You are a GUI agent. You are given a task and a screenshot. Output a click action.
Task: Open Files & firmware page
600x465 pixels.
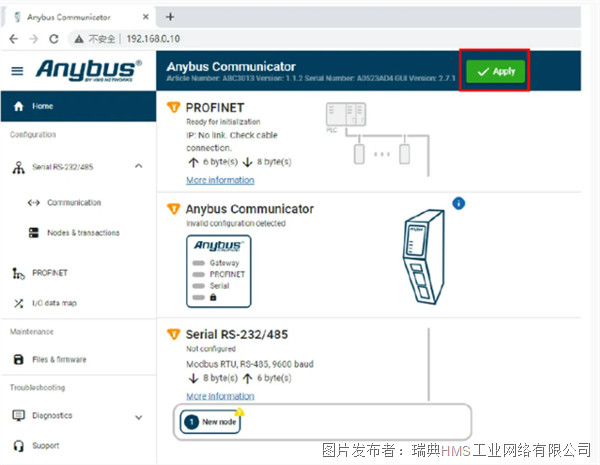pyautogui.click(x=78, y=359)
